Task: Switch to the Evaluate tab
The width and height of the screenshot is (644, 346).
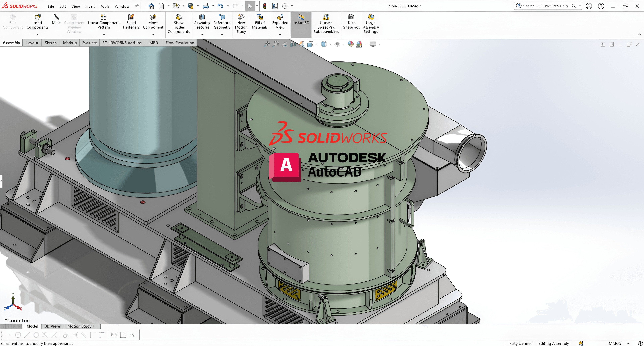Action: click(x=89, y=43)
